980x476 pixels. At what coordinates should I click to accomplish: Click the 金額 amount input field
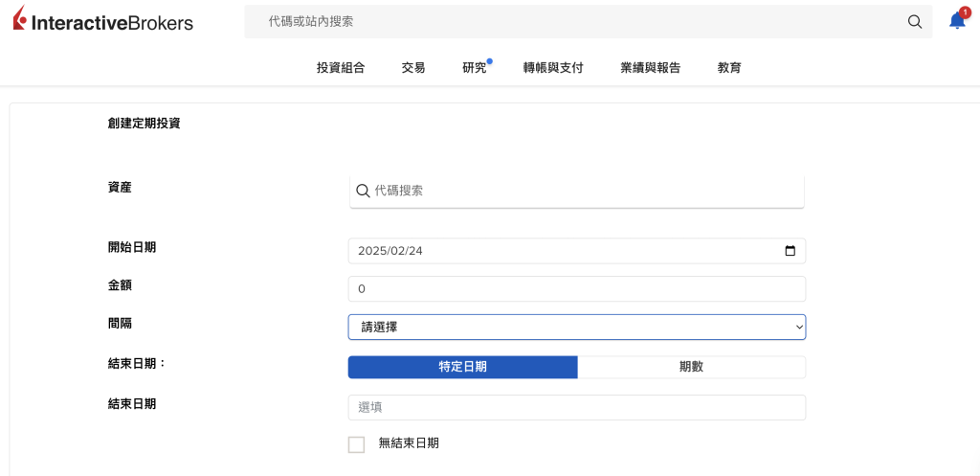[x=576, y=289]
